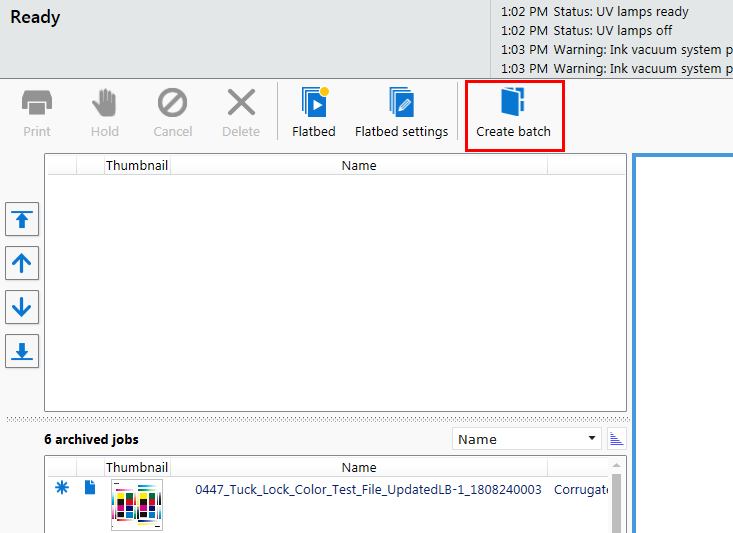
Task: Click the blue document icon in archived job row
Action: click(x=90, y=488)
